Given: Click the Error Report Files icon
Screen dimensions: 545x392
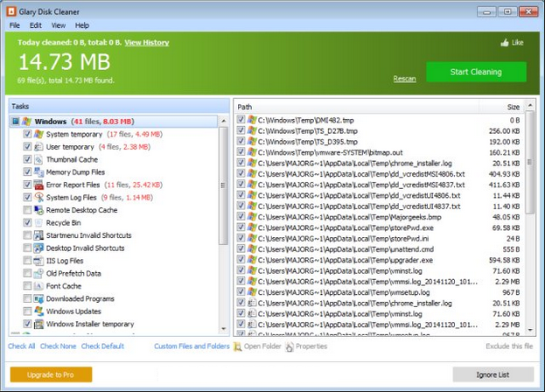Looking at the screenshot, I should pos(38,185).
